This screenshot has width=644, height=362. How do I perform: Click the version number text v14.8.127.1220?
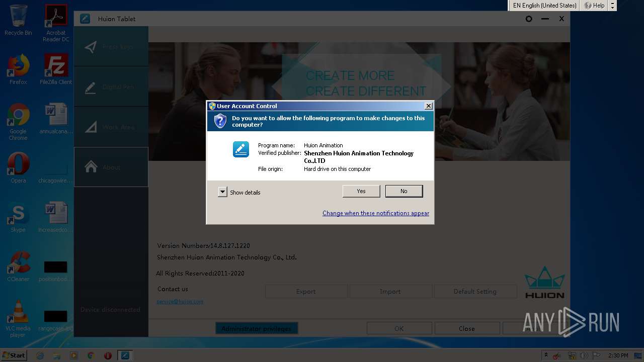coord(229,246)
